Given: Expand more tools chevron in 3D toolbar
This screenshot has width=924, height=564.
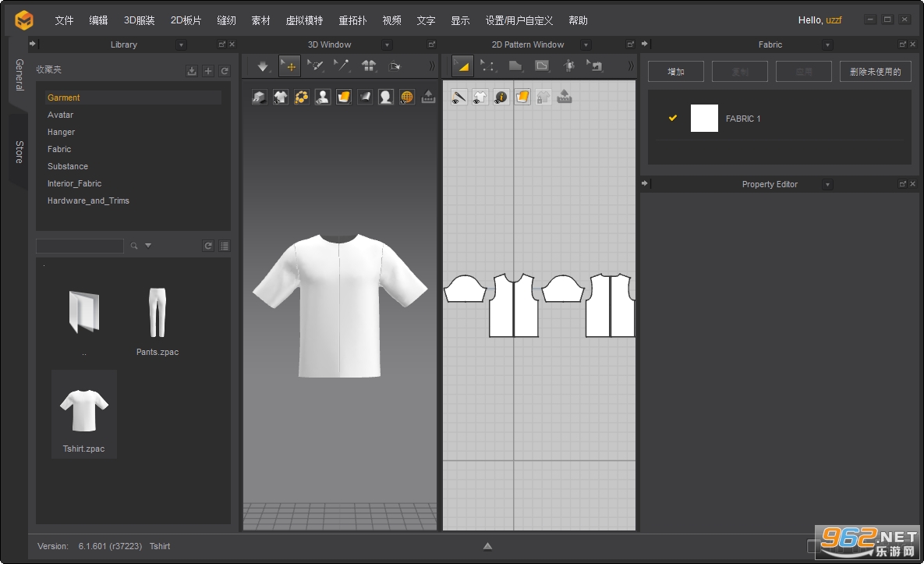Looking at the screenshot, I should coord(432,66).
